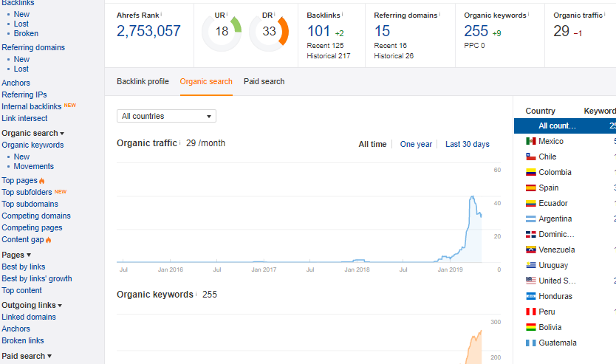Image resolution: width=616 pixels, height=364 pixels.
Task: Click info icon beside Organic traffic chart title
Action: pos(180,142)
